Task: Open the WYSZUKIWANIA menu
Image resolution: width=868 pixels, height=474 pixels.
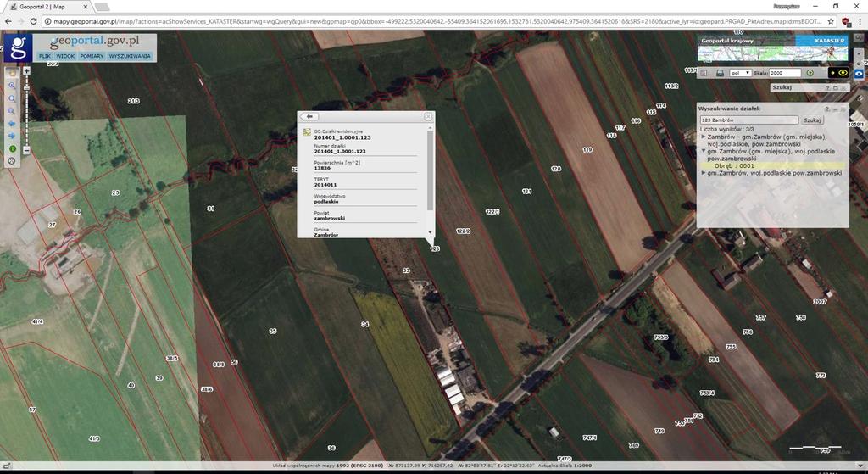Action: (130, 56)
